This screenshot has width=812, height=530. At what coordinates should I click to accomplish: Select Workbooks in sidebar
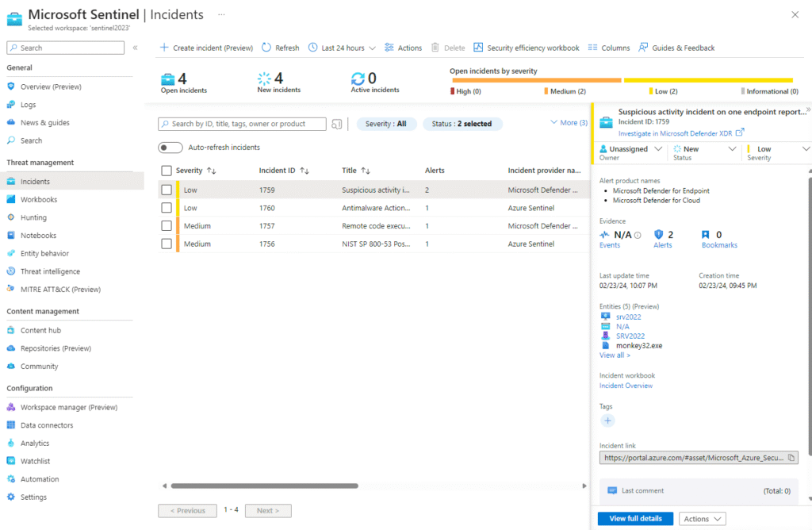tap(39, 199)
